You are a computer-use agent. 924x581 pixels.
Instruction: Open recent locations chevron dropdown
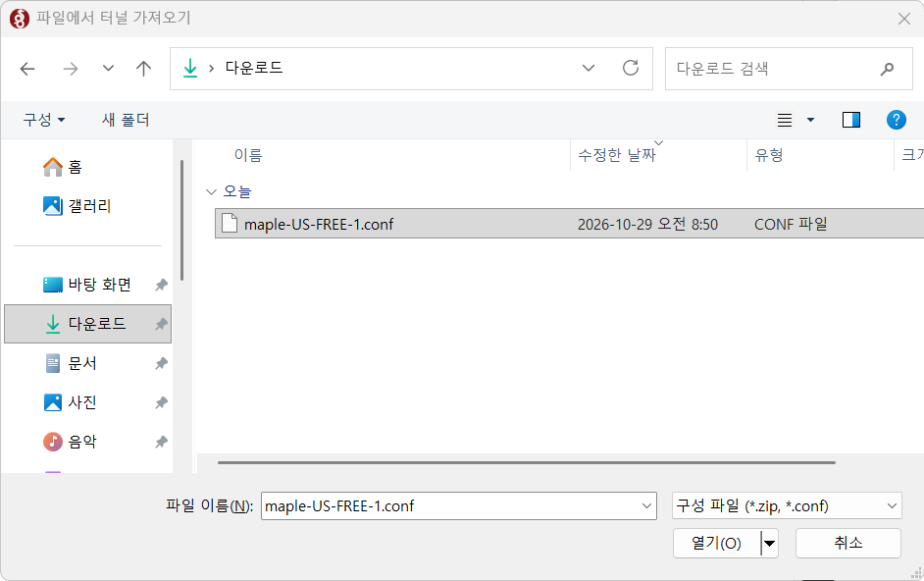tap(108, 69)
